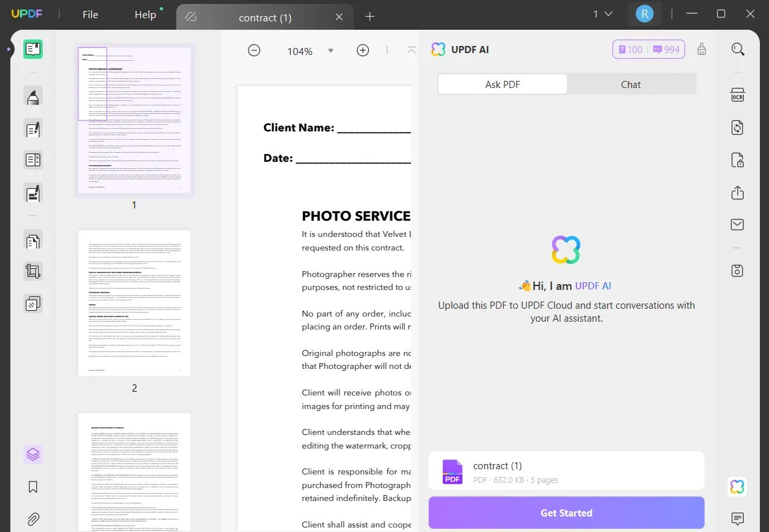
Task: Open the zoom percentage dropdown
Action: 331,50
